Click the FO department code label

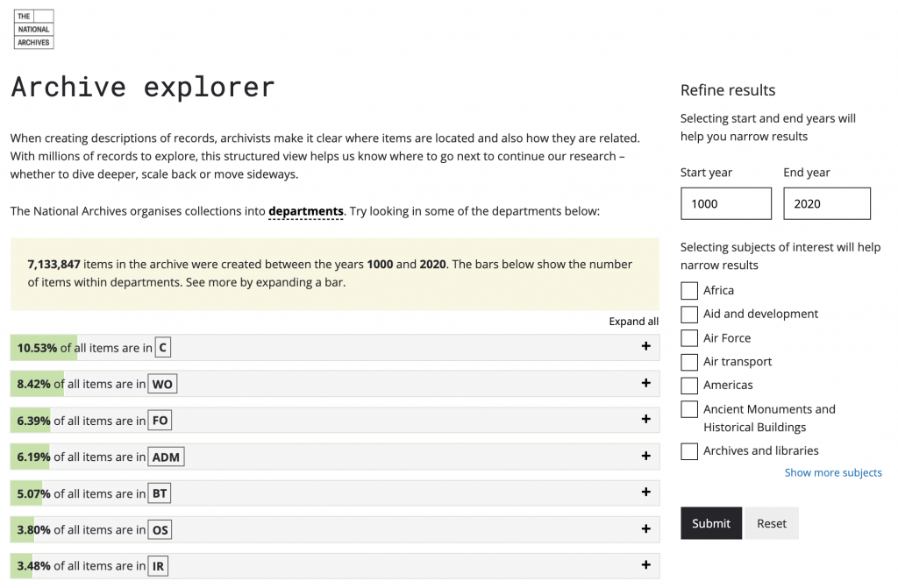point(160,421)
